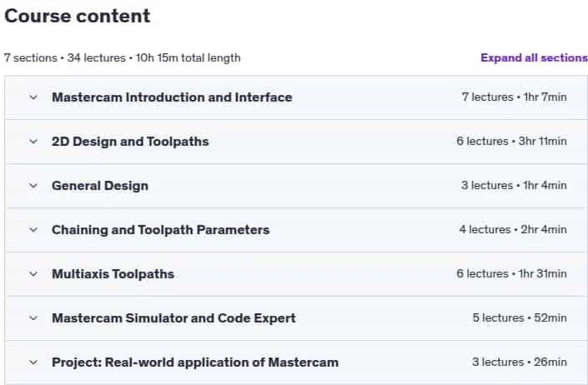Open the Mastercam Introduction and Interface section title
This screenshot has height=385, width=588.
(172, 97)
